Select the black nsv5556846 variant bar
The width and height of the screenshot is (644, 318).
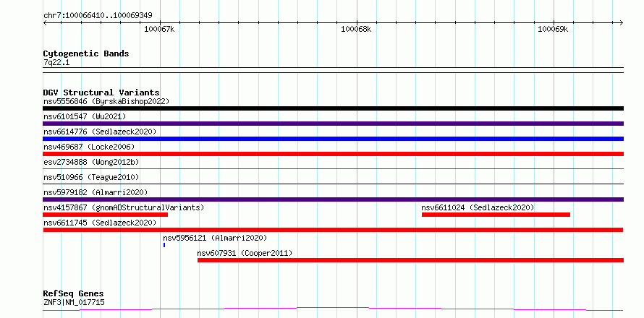[x=333, y=108]
